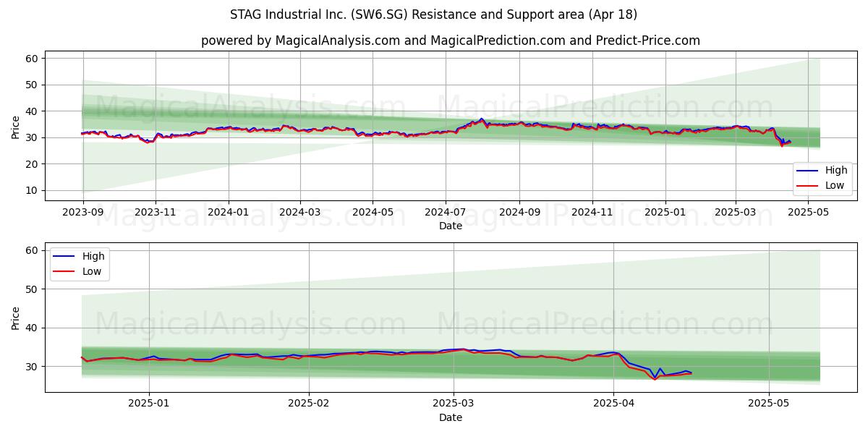The width and height of the screenshot is (868, 434).
Task: Click the '2024-05' date tick label
Action: [373, 213]
